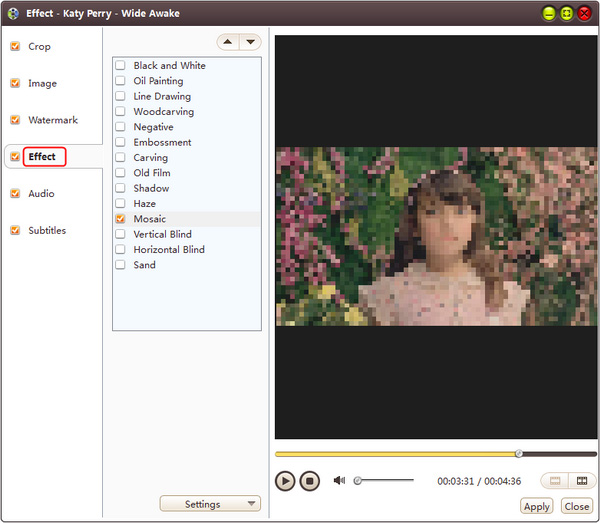This screenshot has width=600, height=523.
Task: Move selected effect up with the up arrow
Action: (228, 42)
